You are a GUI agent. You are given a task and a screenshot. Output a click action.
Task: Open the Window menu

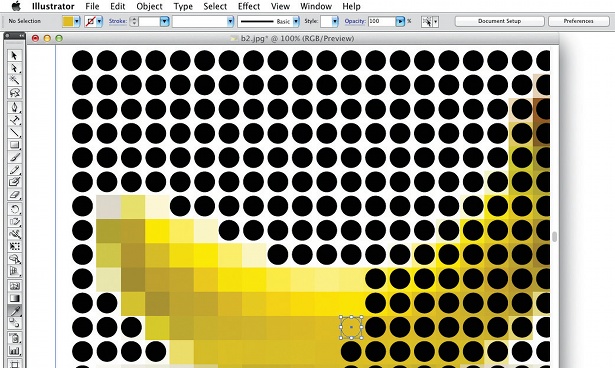point(316,6)
